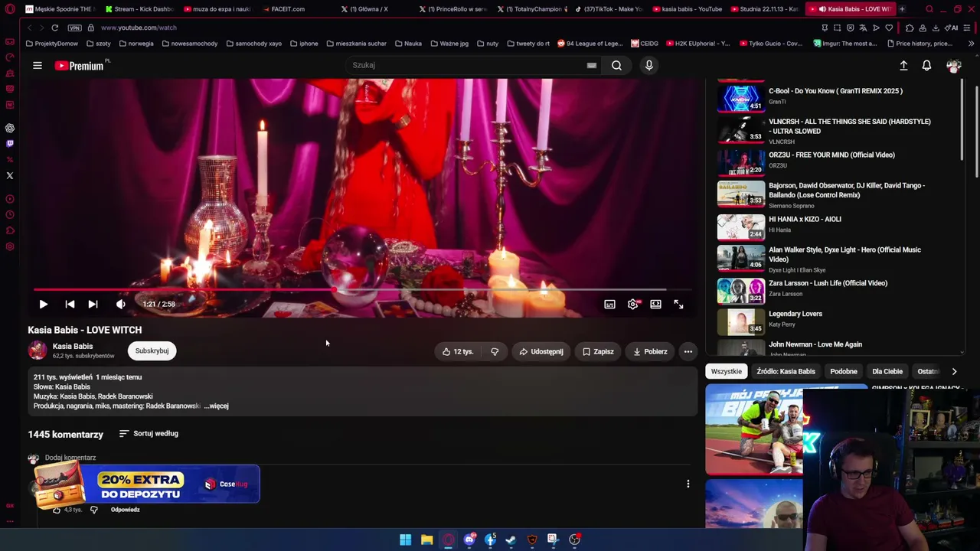
Task: Open Kasia Babis channel avatar
Action: coord(38,350)
